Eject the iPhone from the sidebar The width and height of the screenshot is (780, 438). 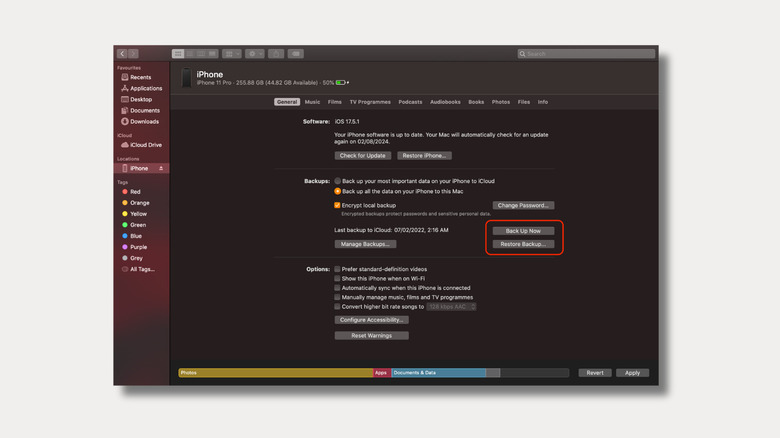coord(161,168)
